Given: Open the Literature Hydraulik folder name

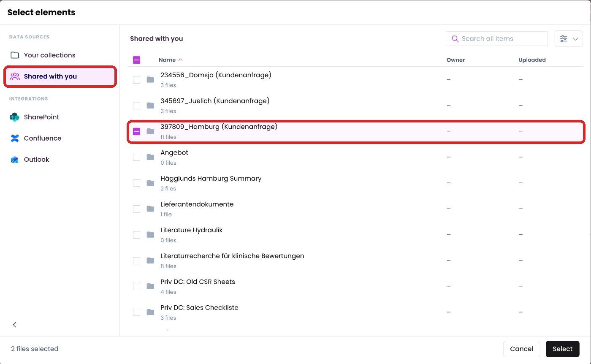Looking at the screenshot, I should 191,230.
